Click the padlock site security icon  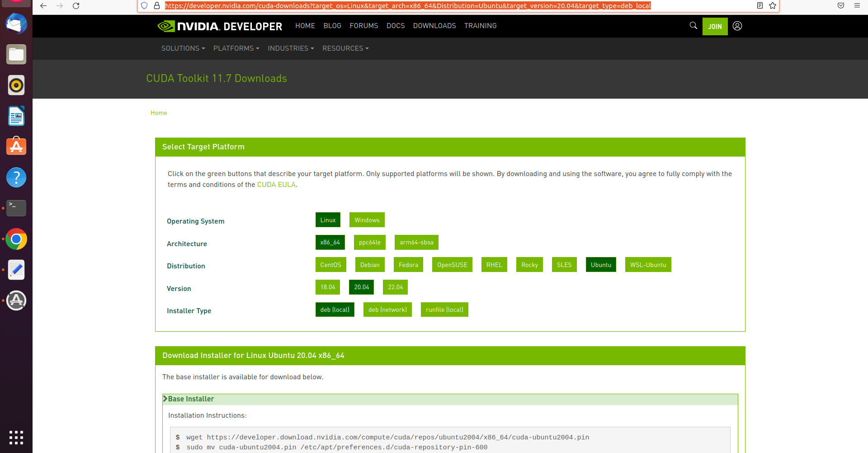click(x=157, y=6)
